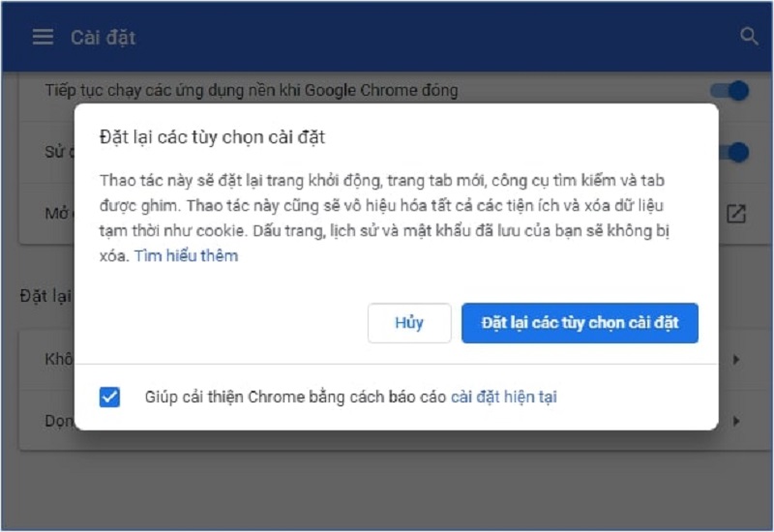774x532 pixels.
Task: Click the 'Thao tác này sẽ đặt lại' description paragraph
Action: (384, 219)
